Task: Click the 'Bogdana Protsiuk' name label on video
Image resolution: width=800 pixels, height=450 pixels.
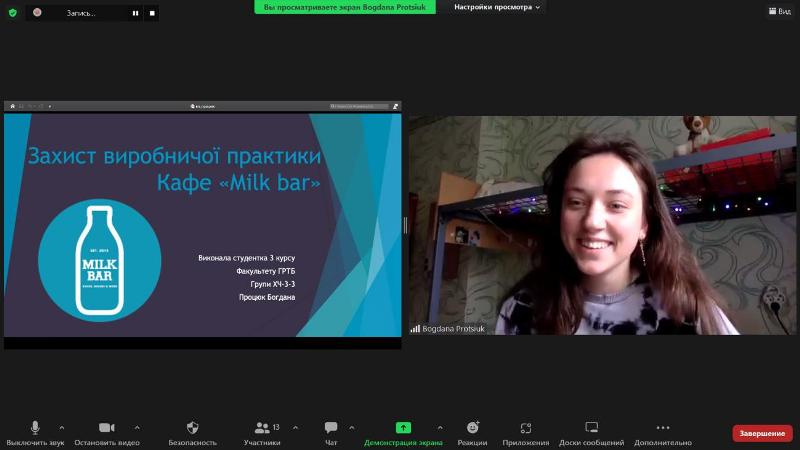Action: pos(454,329)
